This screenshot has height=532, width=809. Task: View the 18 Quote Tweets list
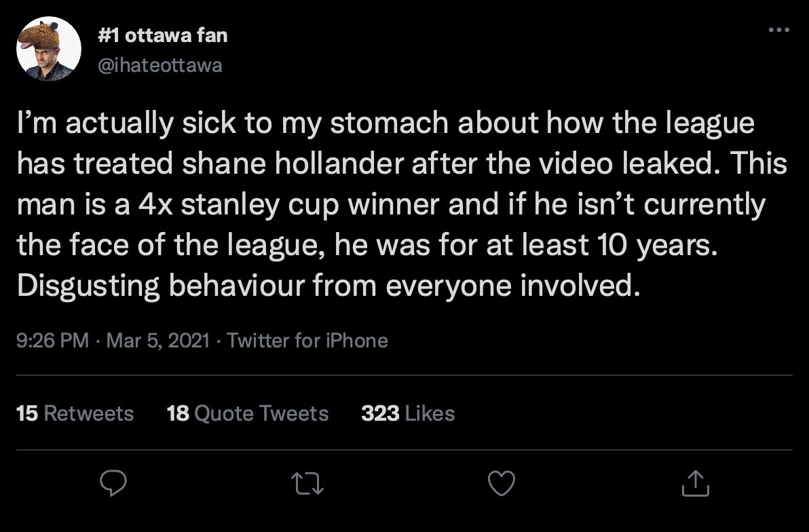point(248,413)
